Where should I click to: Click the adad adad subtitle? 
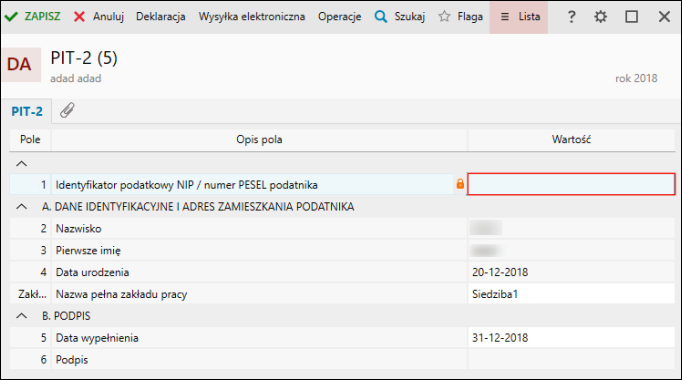pos(76,78)
